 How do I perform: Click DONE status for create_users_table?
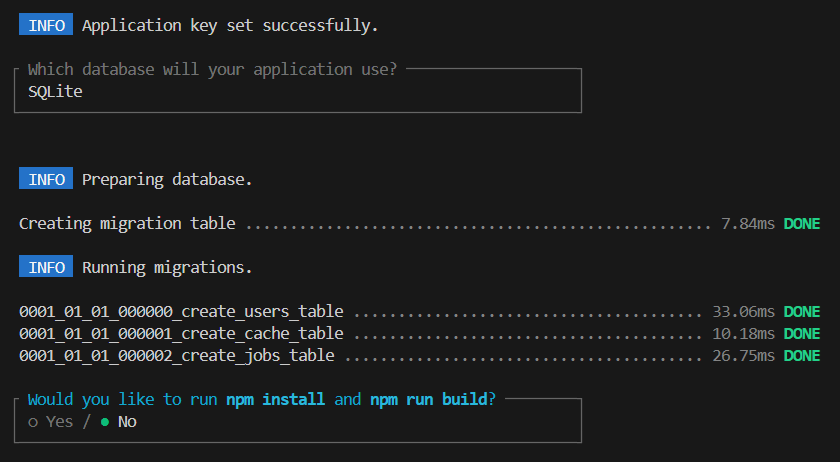point(801,312)
